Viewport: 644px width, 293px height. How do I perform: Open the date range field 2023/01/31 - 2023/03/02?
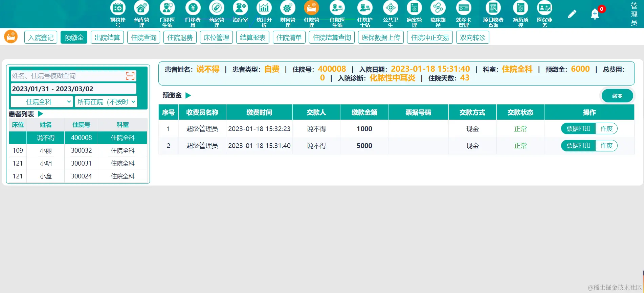[73, 89]
